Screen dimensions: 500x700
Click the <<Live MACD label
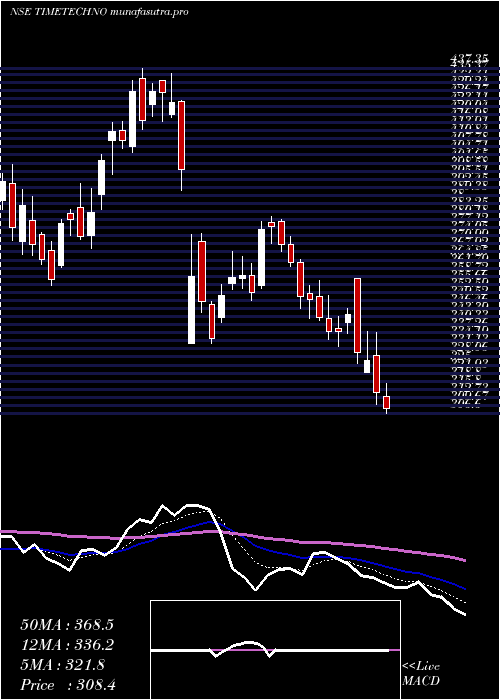click(421, 674)
